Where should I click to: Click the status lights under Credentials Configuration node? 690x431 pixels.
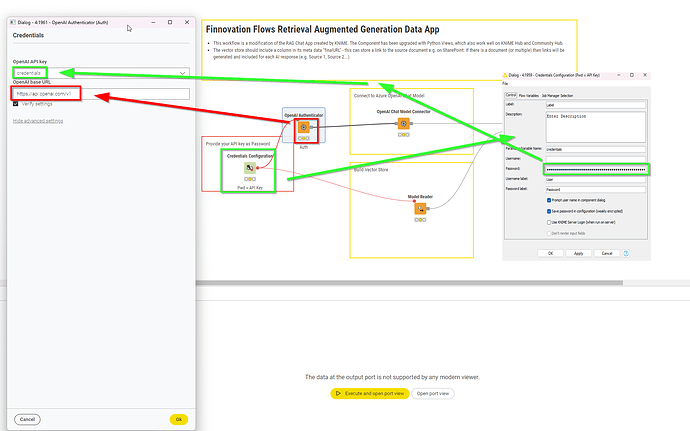click(250, 179)
